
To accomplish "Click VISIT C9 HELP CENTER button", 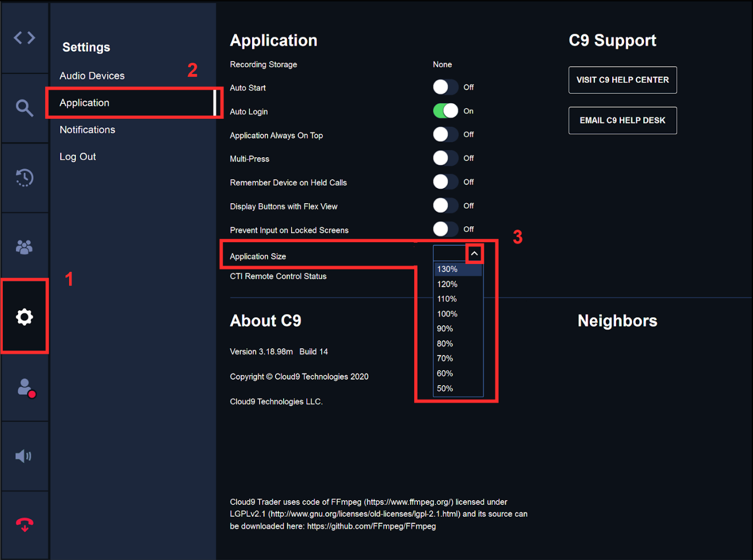I will (622, 80).
